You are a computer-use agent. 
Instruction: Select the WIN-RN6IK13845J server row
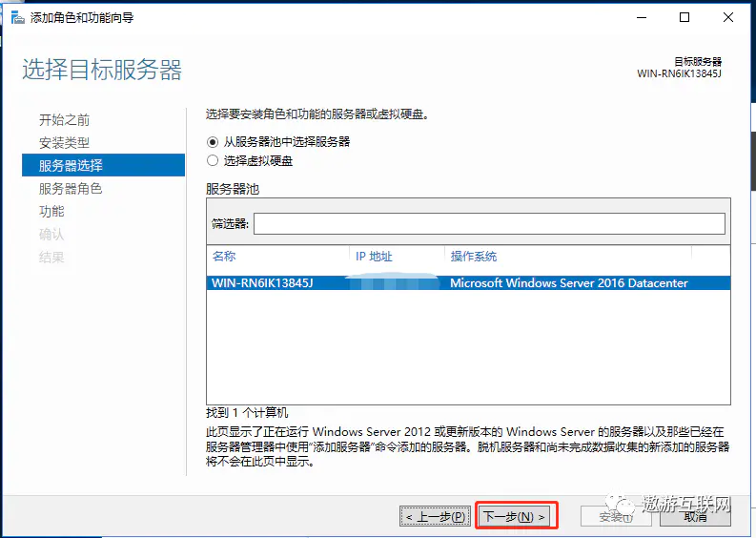[x=468, y=282]
